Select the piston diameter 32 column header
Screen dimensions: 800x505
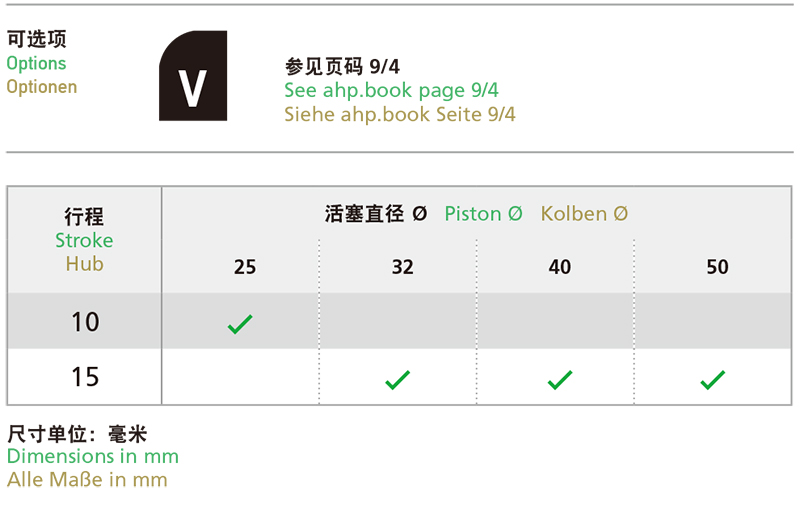[403, 267]
